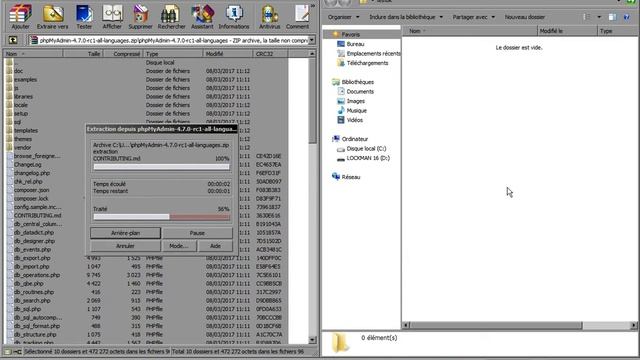Open Aide in extraction dialog

tap(216, 246)
